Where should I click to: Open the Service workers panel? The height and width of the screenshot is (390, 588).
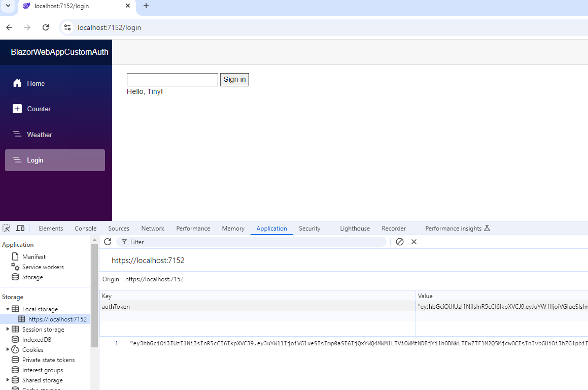pos(44,267)
